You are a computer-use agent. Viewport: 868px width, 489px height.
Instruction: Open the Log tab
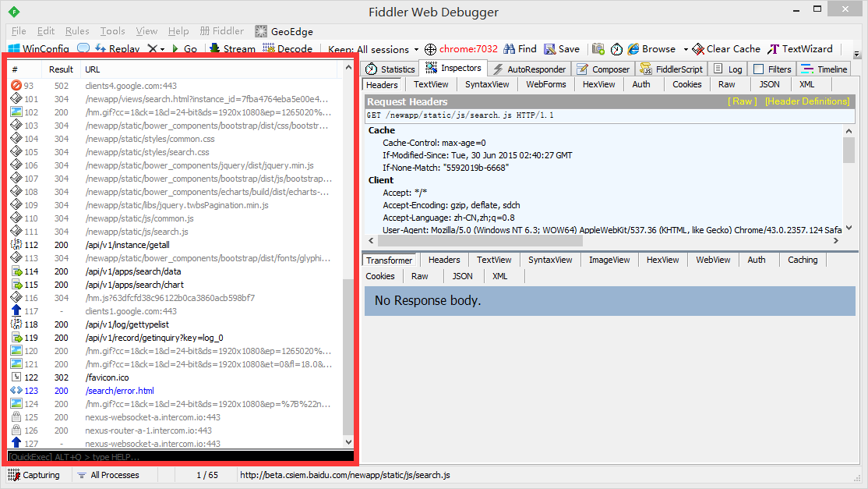click(728, 69)
